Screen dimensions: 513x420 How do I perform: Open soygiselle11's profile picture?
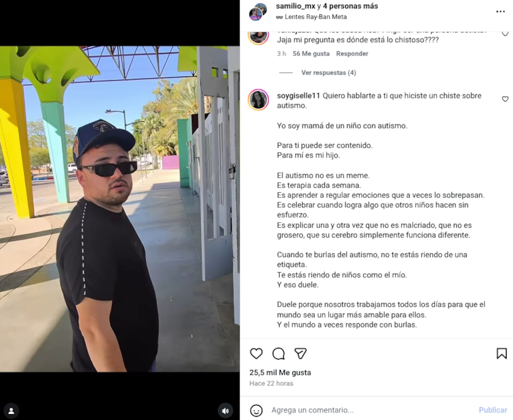[259, 100]
